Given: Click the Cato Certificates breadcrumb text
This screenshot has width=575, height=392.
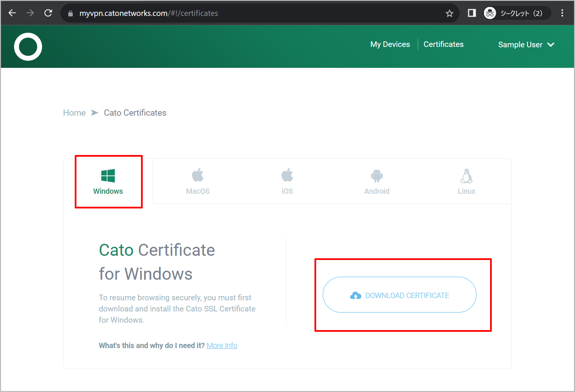Looking at the screenshot, I should pyautogui.click(x=135, y=113).
